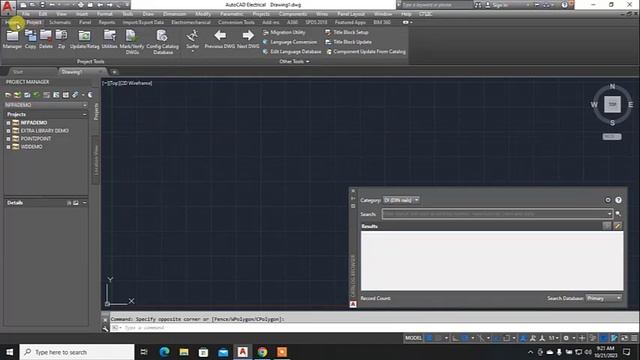Expand the Other Tools panel dropdown

click(x=294, y=62)
